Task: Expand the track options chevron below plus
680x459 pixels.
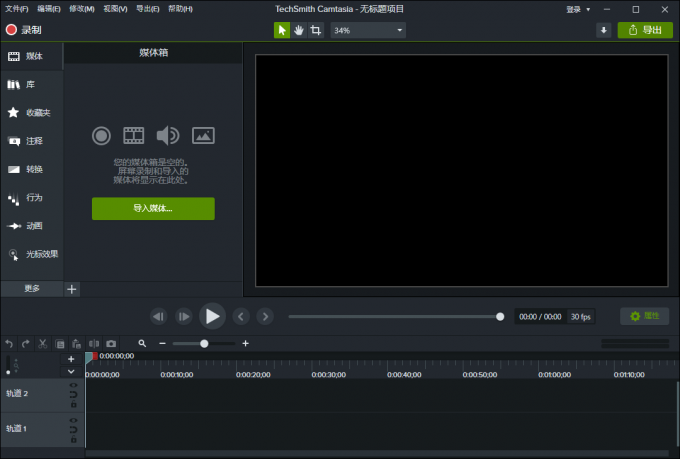Action: click(x=71, y=372)
